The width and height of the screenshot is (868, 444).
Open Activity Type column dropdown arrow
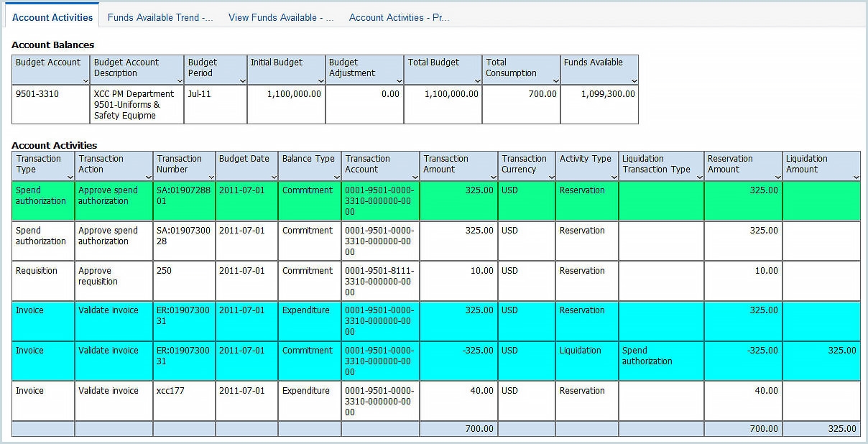614,177
